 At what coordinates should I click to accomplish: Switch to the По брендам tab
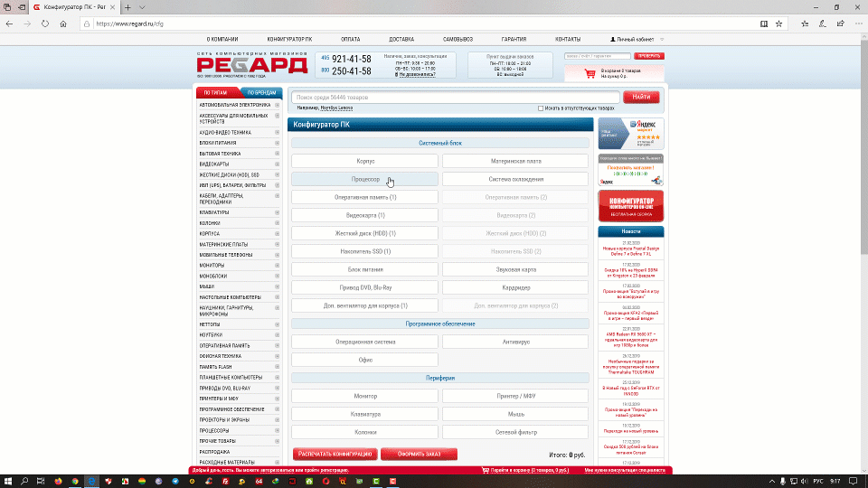261,93
